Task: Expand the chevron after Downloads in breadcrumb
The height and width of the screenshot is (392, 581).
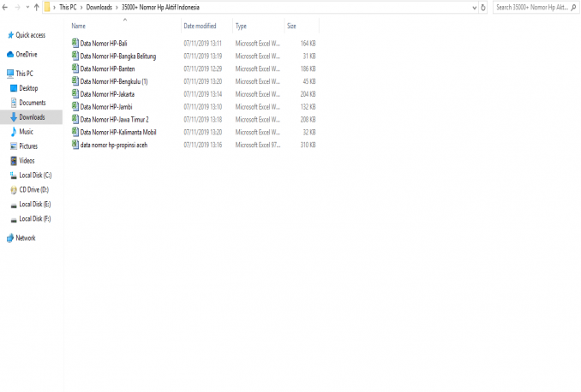Action: (117, 8)
